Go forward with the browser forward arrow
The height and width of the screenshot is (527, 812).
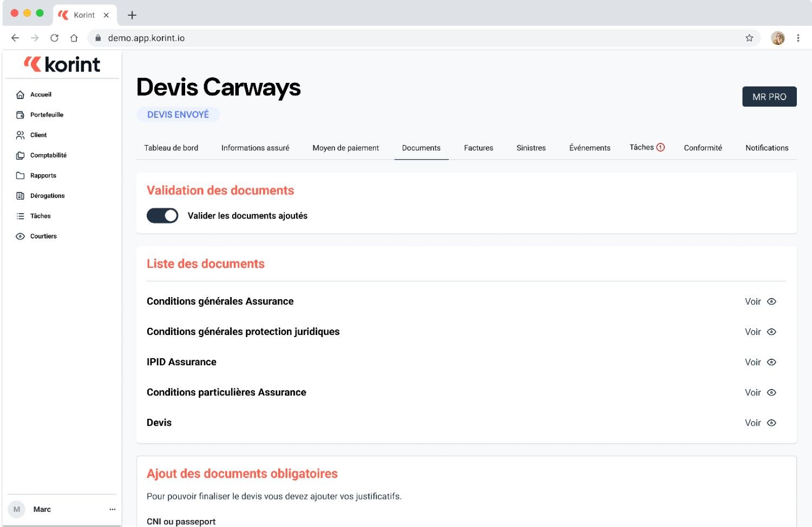[35, 38]
